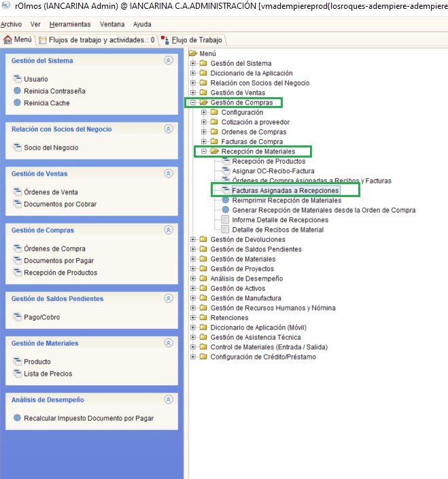The width and height of the screenshot is (448, 479).
Task: Click the Producto window icon
Action: [17, 361]
